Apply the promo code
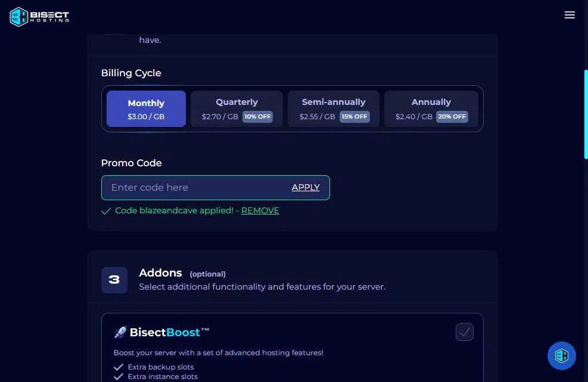Viewport: 588px width, 382px height. pyautogui.click(x=306, y=187)
